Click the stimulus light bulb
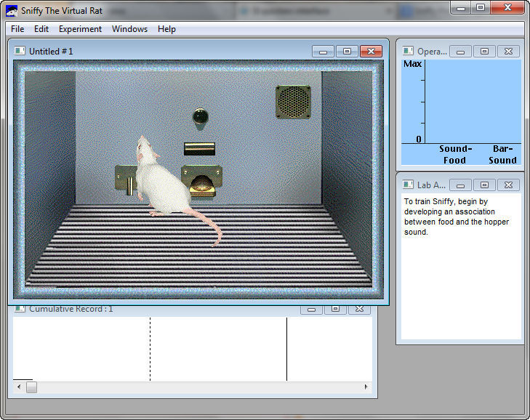Viewport: 530px width, 420px height. point(201,117)
